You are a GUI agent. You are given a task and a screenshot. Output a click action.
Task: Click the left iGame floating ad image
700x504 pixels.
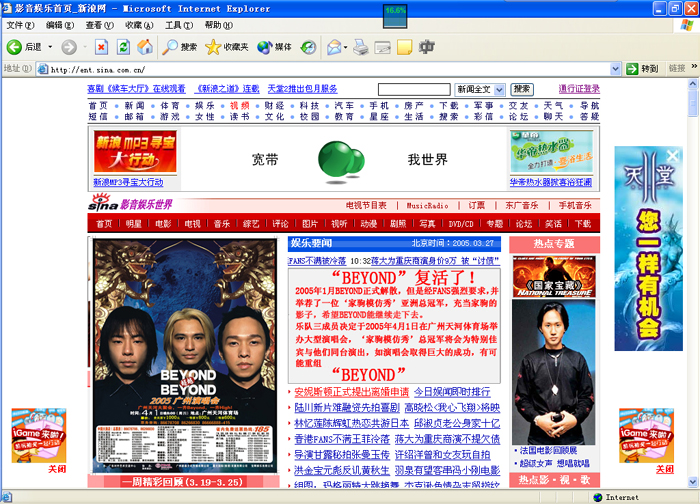(x=39, y=436)
